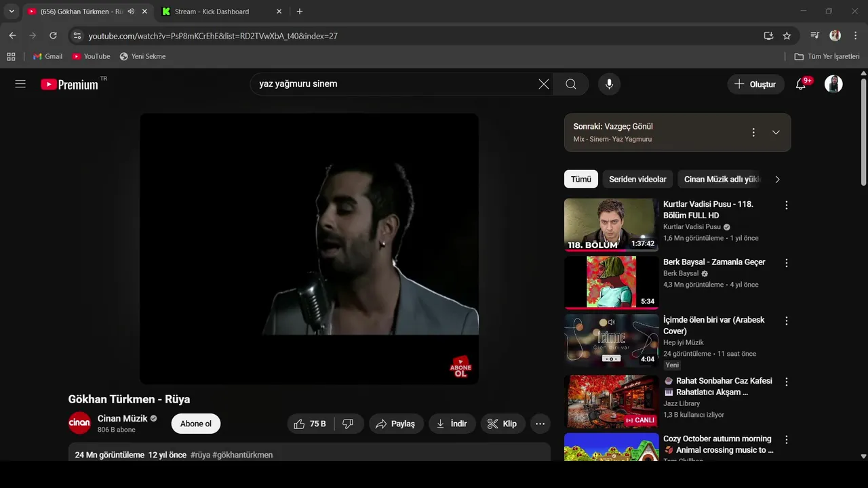Open Cinan Müzik channel avatar

(79, 423)
